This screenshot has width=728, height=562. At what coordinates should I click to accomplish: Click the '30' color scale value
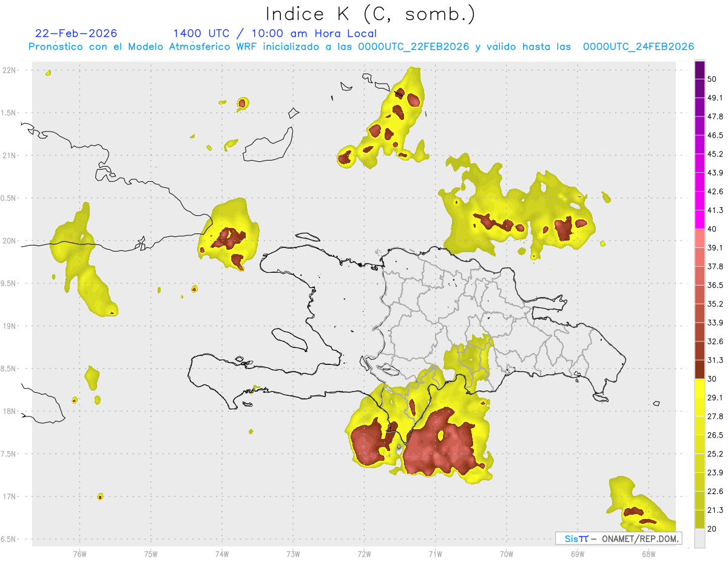click(x=712, y=379)
